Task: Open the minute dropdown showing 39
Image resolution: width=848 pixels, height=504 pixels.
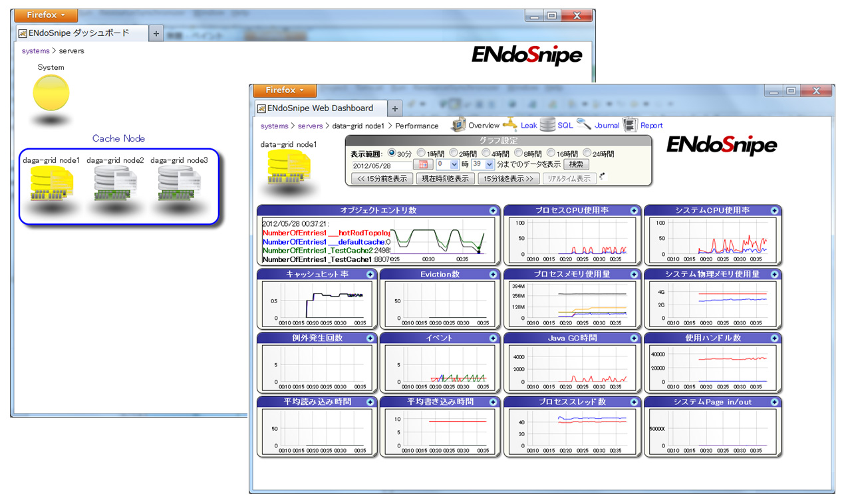Action: (484, 164)
